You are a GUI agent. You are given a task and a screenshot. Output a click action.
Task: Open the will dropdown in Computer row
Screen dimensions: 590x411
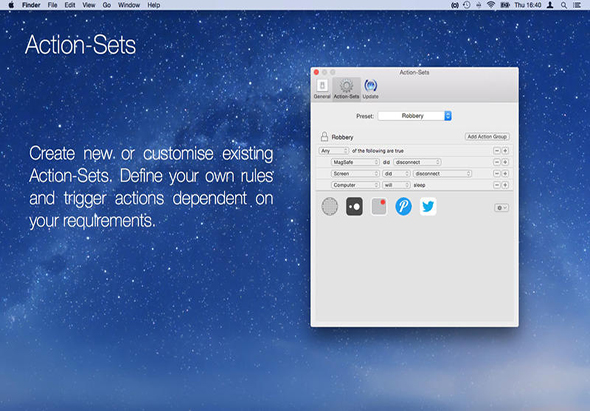[x=396, y=185]
